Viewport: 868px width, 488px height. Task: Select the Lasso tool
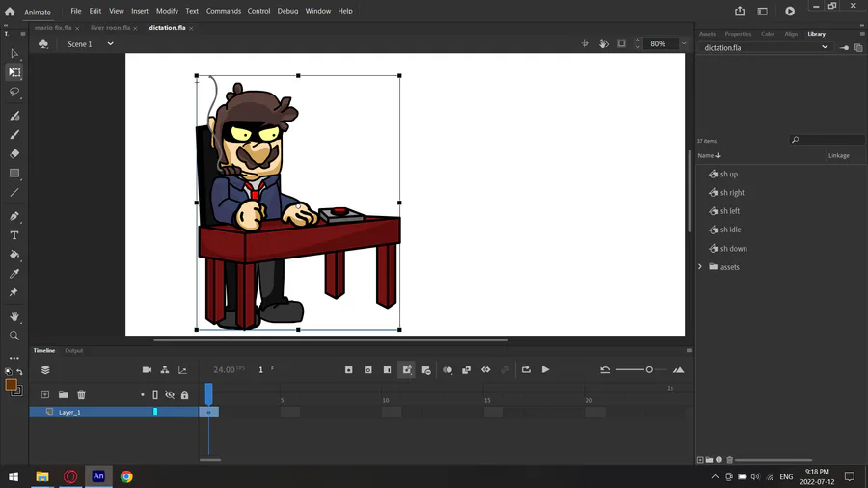coord(14,92)
